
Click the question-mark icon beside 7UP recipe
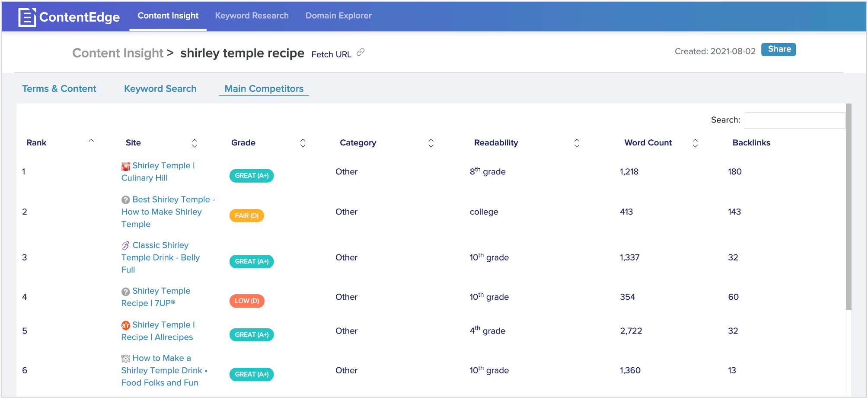[x=126, y=292]
